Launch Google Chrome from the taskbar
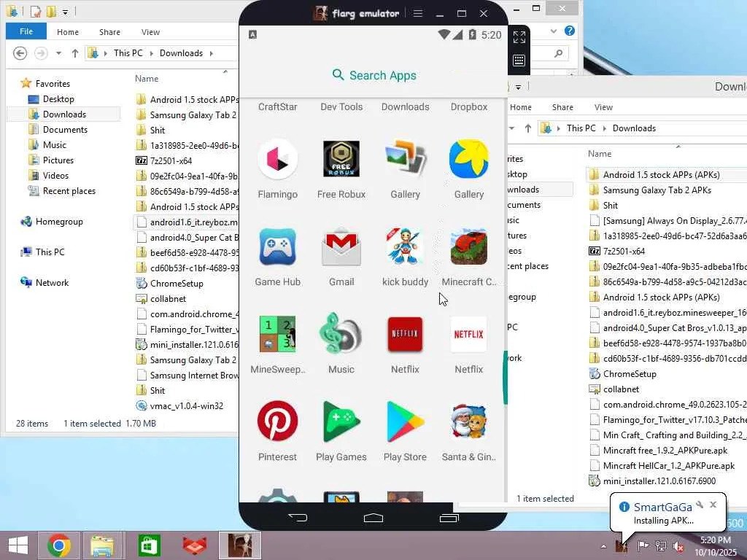Viewport: 747px width, 560px height. pos(59,545)
